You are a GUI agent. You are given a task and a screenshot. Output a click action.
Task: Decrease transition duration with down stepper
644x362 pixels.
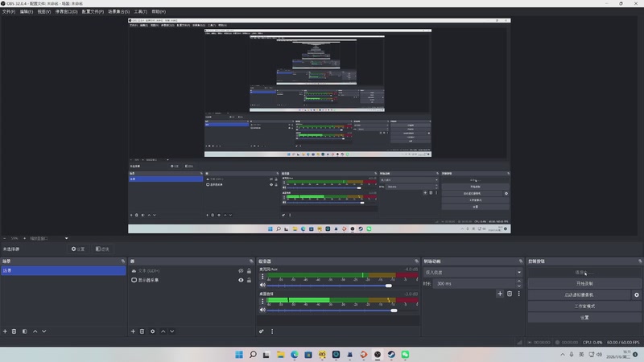519,286
